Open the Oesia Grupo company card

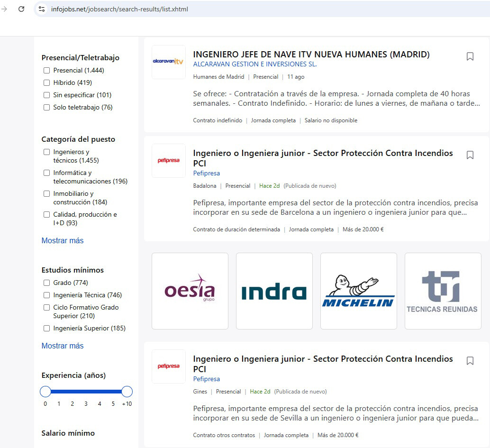190,291
